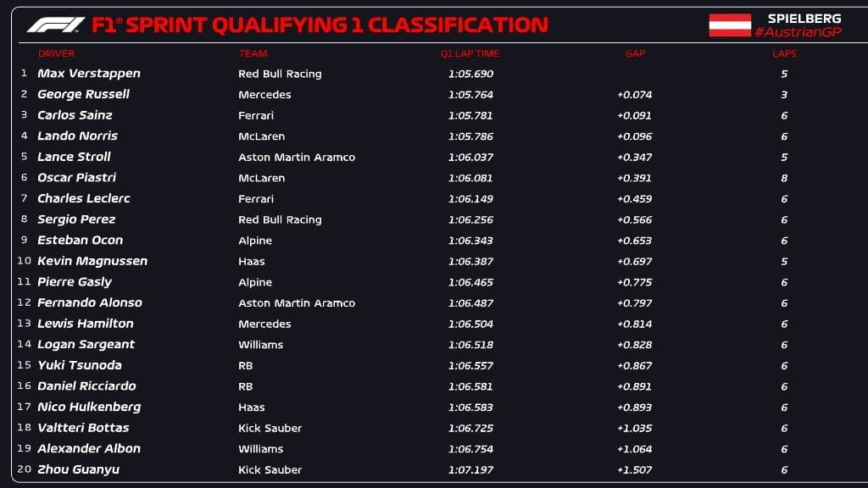Image resolution: width=868 pixels, height=488 pixels.
Task: Click the LAPS column header
Action: coord(784,53)
